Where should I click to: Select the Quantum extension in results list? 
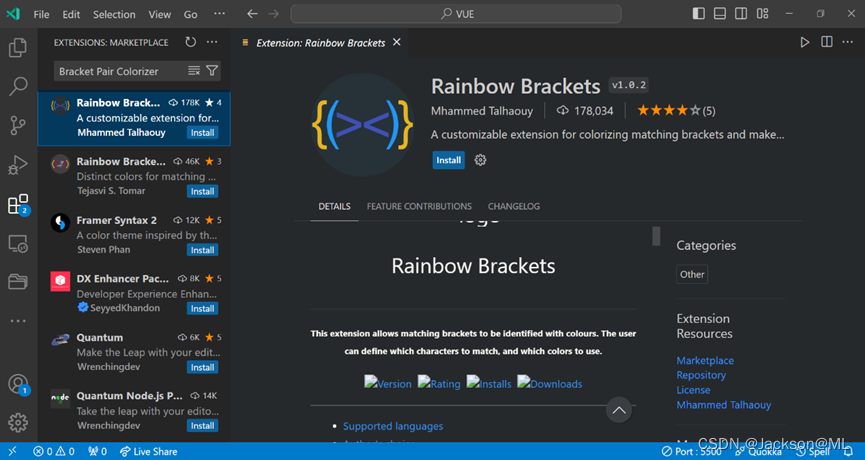(134, 352)
